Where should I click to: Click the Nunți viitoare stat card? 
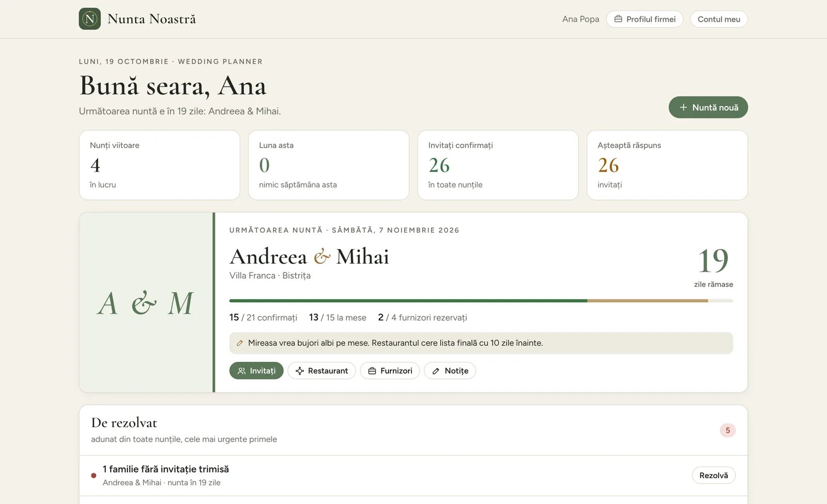pos(160,165)
